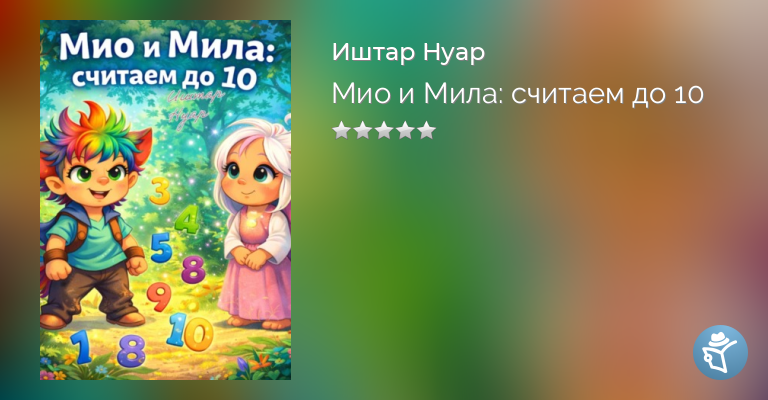Click the red number 9 on cover

(x=159, y=297)
